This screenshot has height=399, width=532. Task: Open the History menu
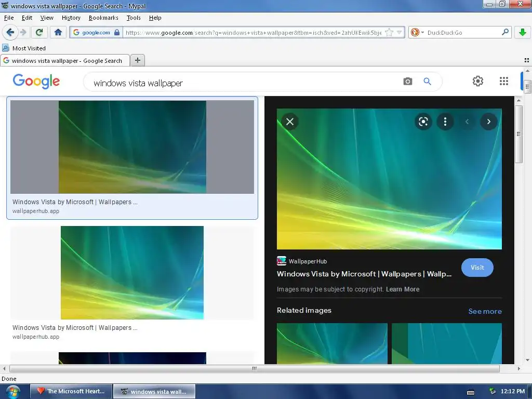click(x=71, y=18)
